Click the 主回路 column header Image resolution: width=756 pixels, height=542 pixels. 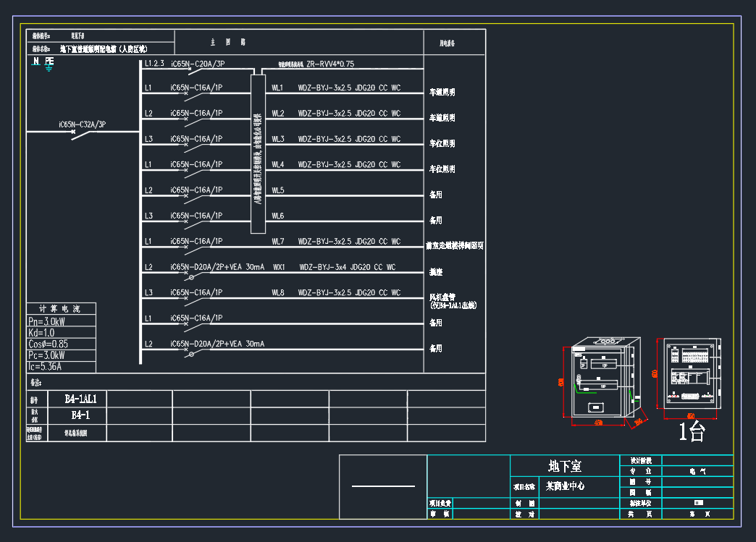click(228, 43)
